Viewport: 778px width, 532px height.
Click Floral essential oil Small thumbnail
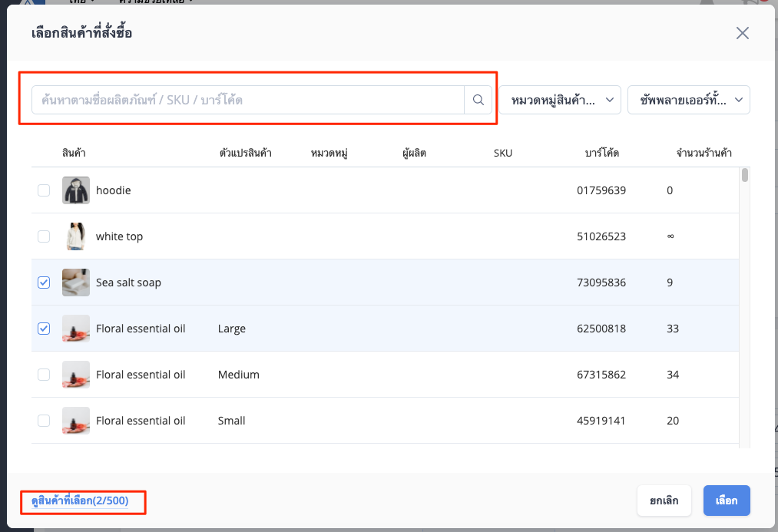76,421
